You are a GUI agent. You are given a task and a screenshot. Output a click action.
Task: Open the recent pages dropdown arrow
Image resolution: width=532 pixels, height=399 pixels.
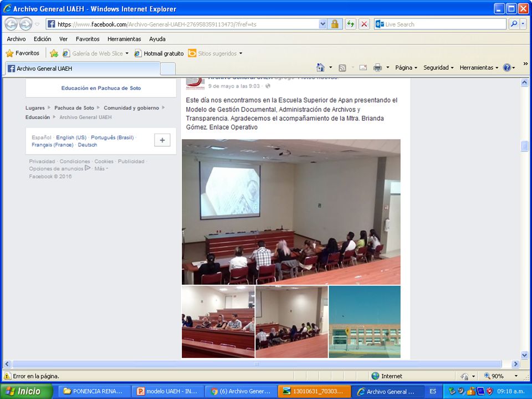pos(37,24)
